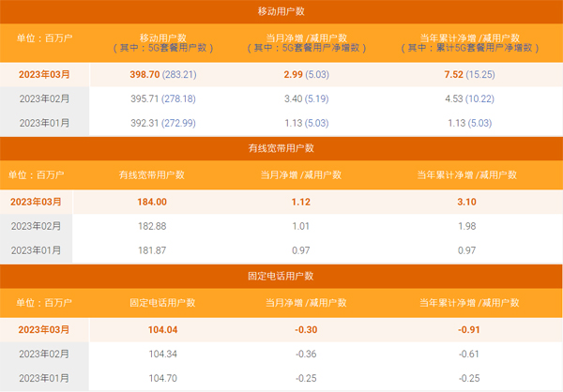
Task: Select the 固定电话用户数 column header cell
Action: 161,303
